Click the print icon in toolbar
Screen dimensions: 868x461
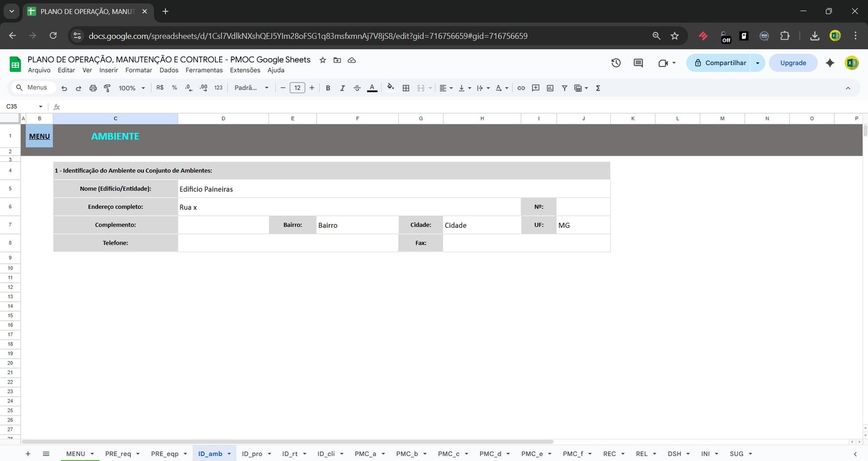point(93,88)
